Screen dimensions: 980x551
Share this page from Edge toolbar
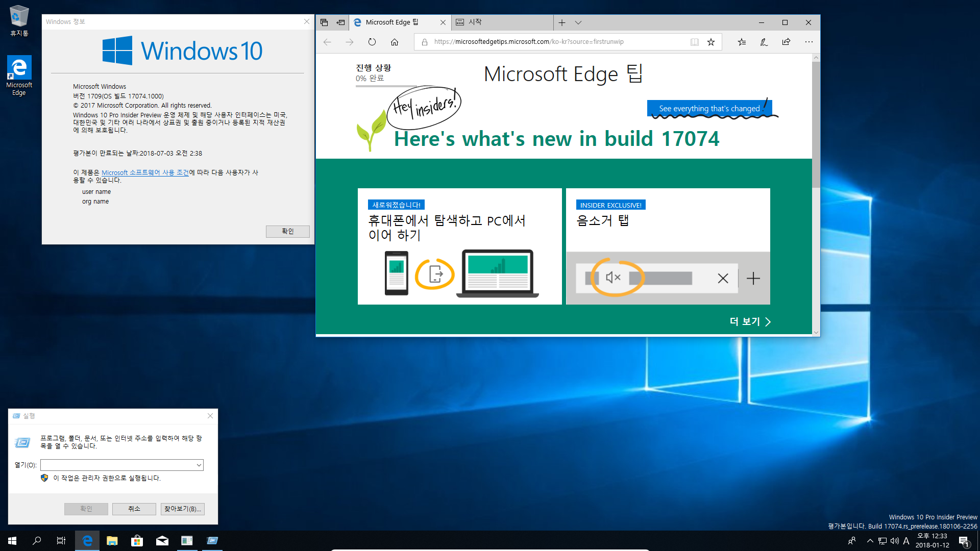point(787,42)
